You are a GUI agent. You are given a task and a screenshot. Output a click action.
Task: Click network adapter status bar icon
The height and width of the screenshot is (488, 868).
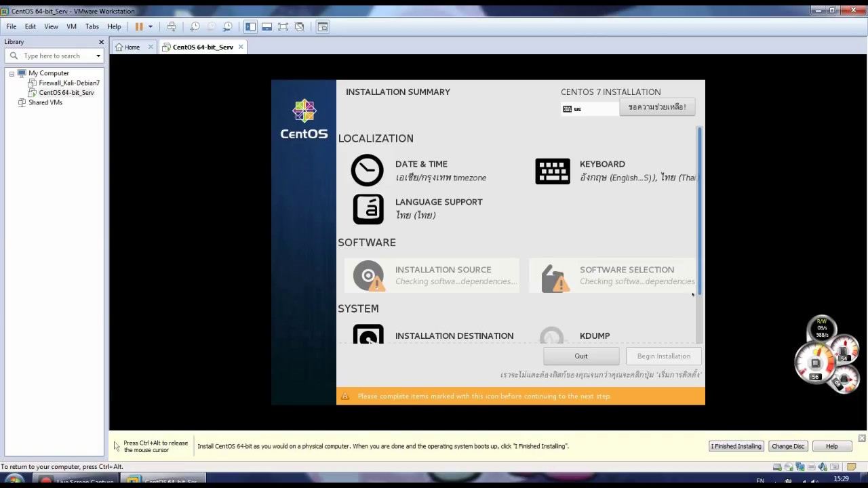tap(800, 467)
